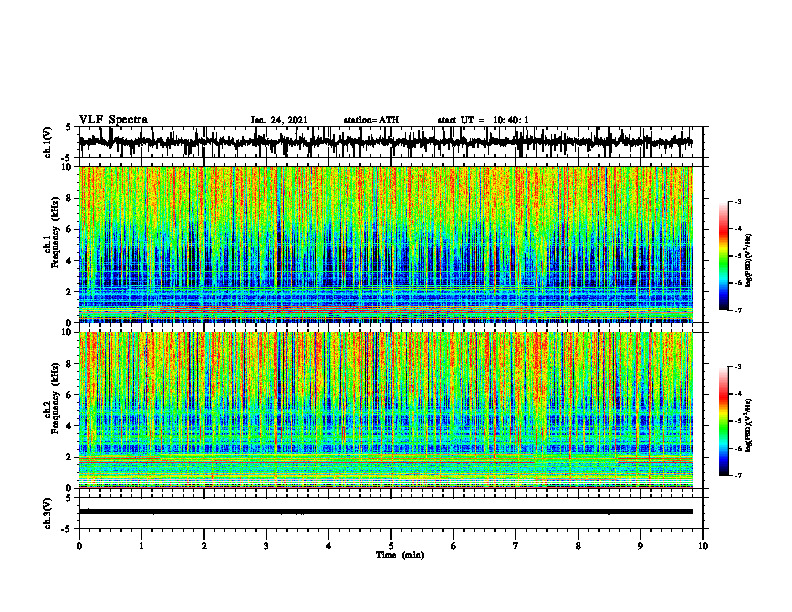
Task: Click the "ch.1(V)" vertical axis label
Action: coord(48,142)
